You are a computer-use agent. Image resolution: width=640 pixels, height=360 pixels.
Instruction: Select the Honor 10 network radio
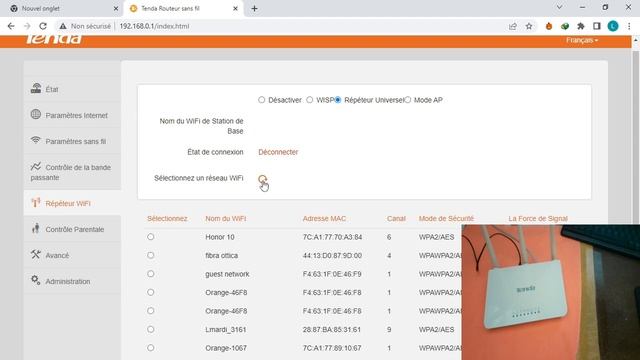[x=151, y=237]
